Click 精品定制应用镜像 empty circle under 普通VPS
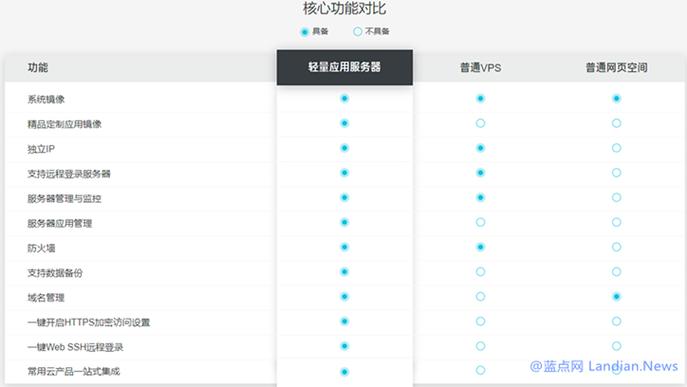Viewport: 687px width, 387px height. point(480,123)
